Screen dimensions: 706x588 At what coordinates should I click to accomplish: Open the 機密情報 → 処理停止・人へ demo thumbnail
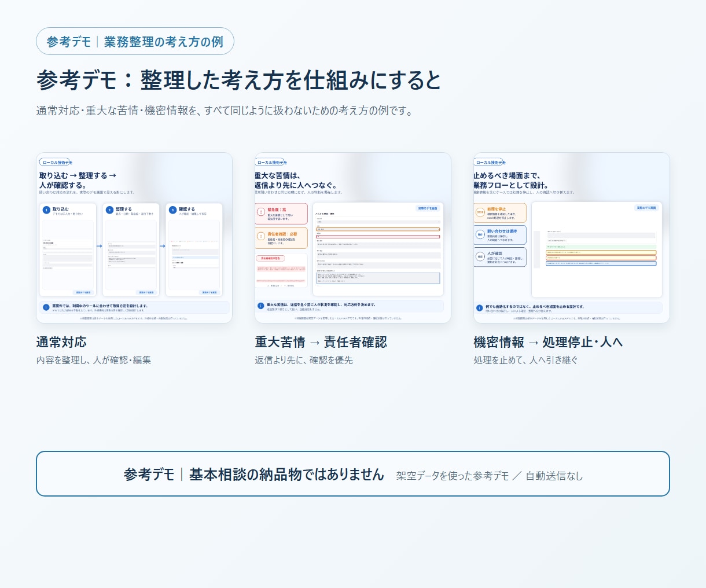point(572,238)
